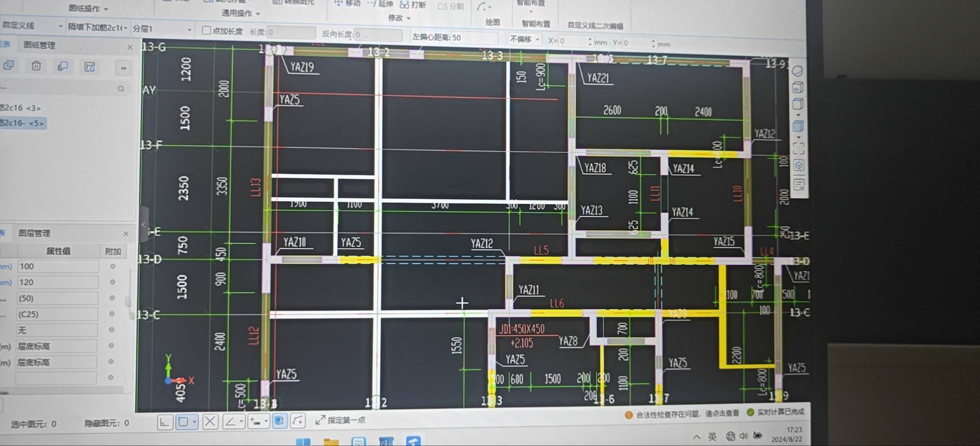
Task: Collapse left panel with the side arrow handle
Action: point(144,224)
